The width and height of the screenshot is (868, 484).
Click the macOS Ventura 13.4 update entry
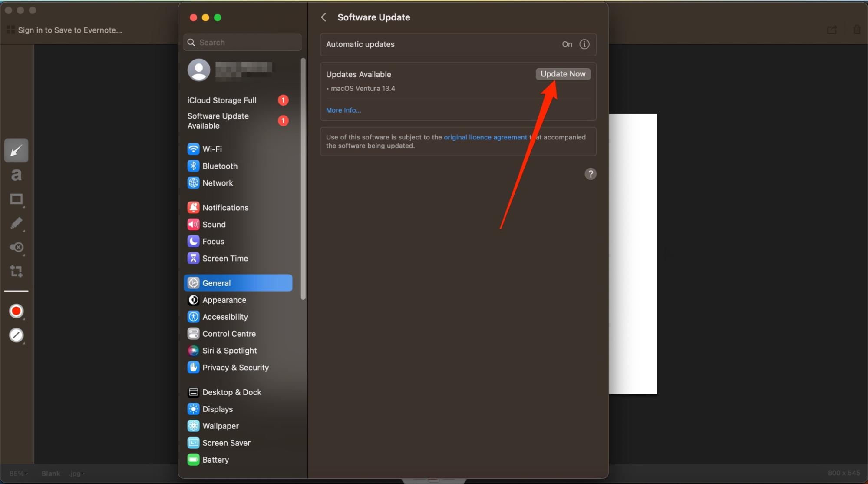pos(363,89)
